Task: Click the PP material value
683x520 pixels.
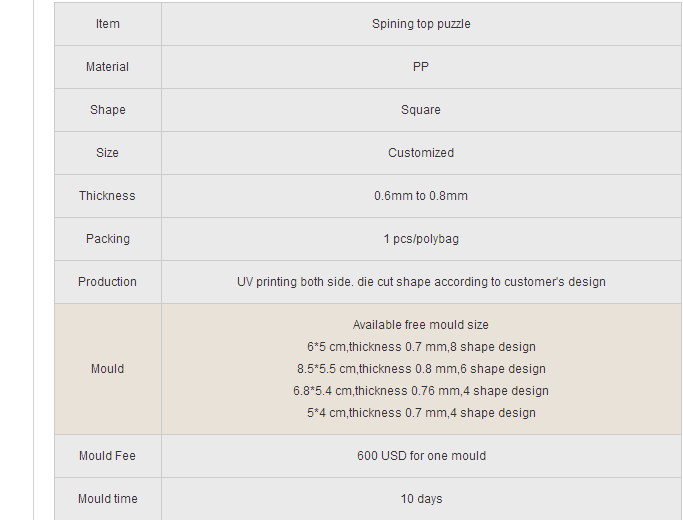Action: (421, 67)
